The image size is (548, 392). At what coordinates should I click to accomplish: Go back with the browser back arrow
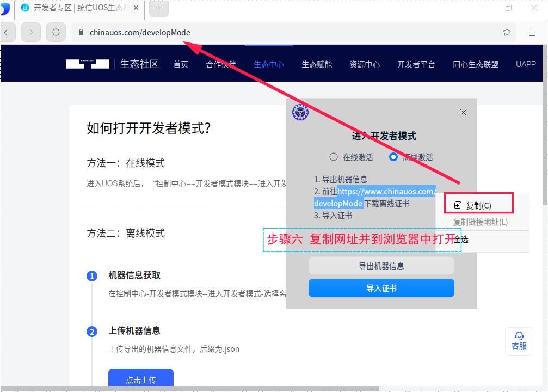[x=7, y=33]
